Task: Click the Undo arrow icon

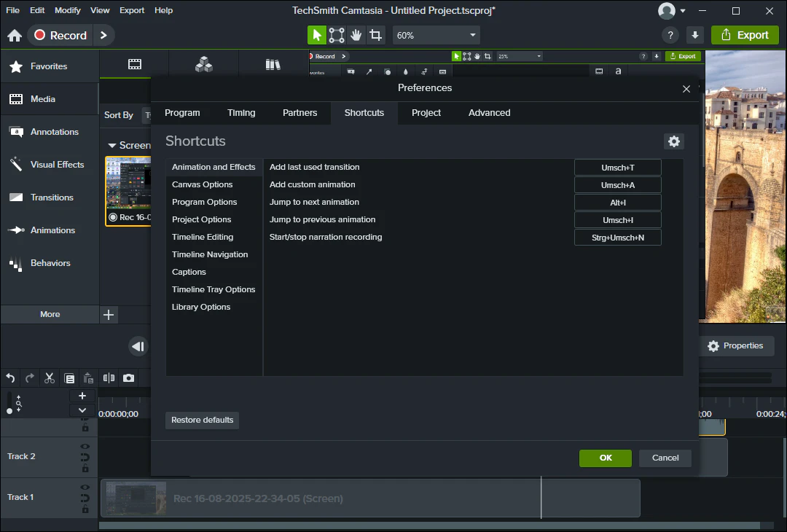Action: [x=10, y=378]
